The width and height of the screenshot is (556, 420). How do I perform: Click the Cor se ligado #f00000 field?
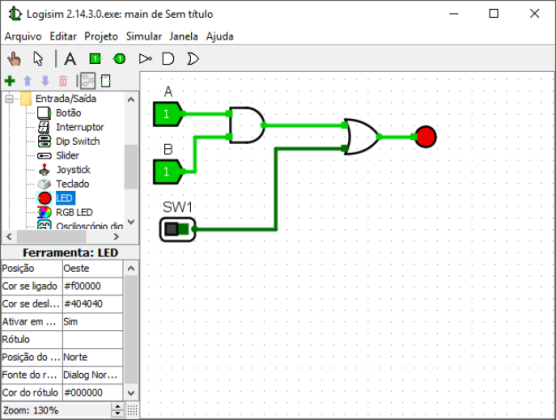92,286
